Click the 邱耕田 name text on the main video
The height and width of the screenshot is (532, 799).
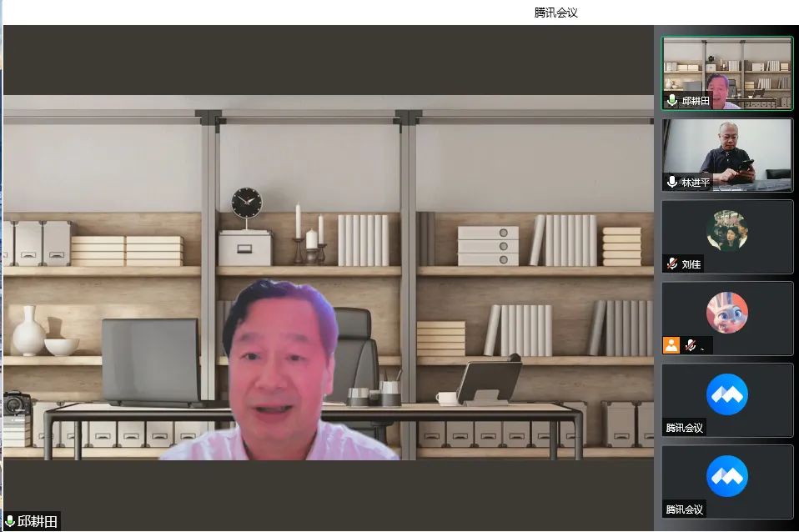click(38, 521)
